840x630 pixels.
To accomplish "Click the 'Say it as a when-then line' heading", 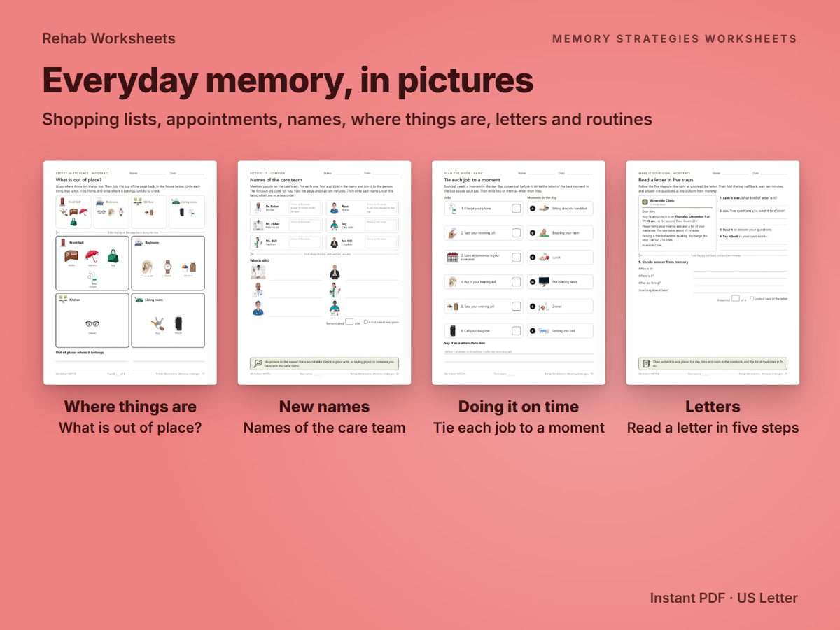I will (465, 343).
